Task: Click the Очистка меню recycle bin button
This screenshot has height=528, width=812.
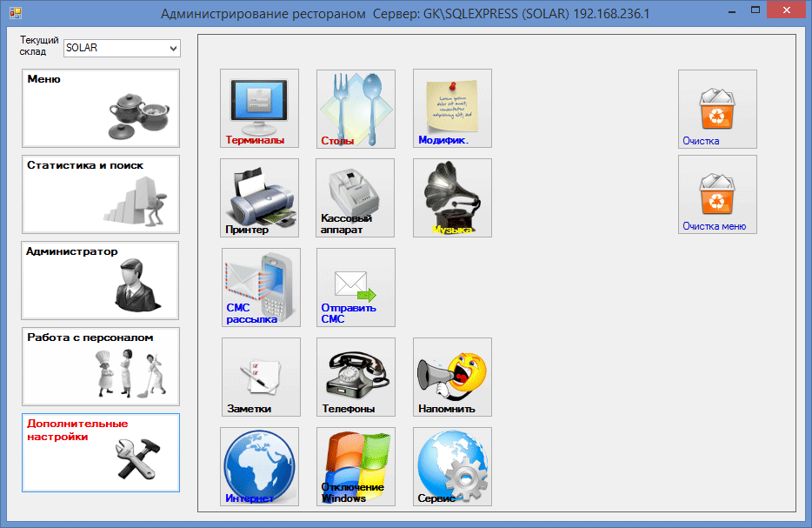Action: pos(717,194)
